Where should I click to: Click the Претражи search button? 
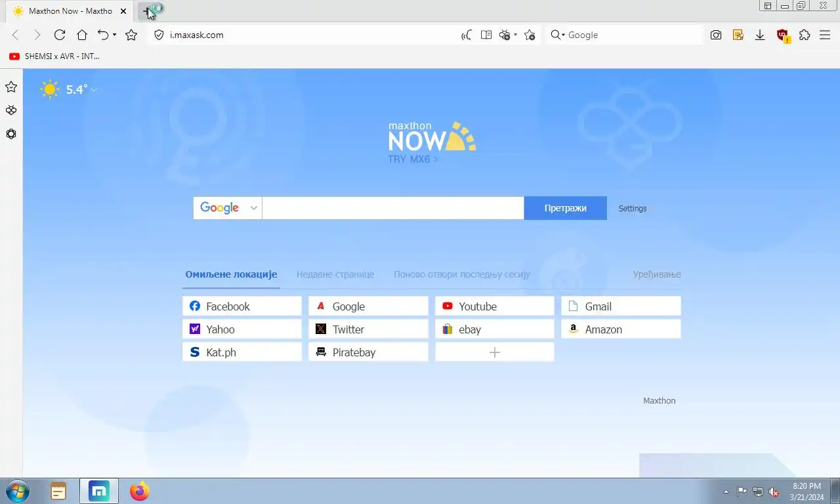(x=566, y=208)
